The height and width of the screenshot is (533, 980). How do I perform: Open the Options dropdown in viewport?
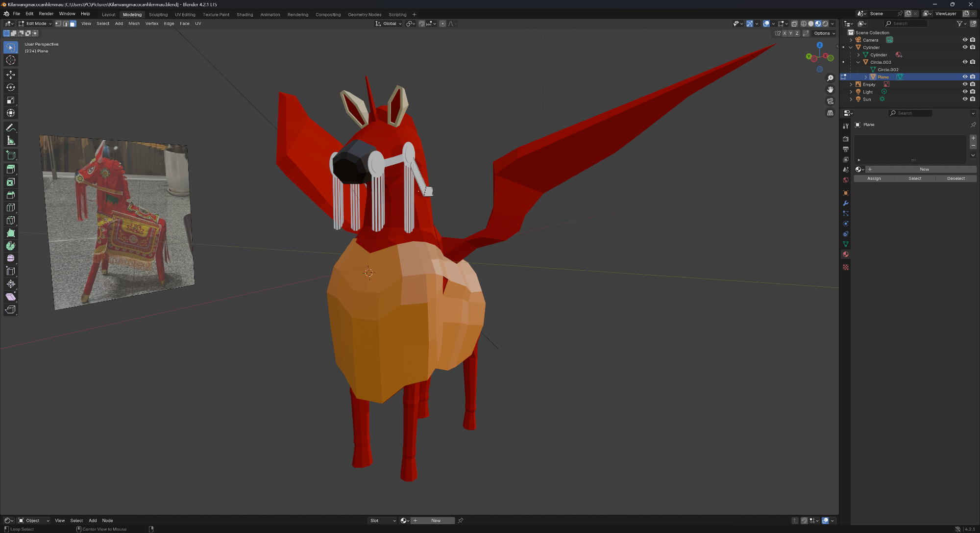tap(824, 33)
